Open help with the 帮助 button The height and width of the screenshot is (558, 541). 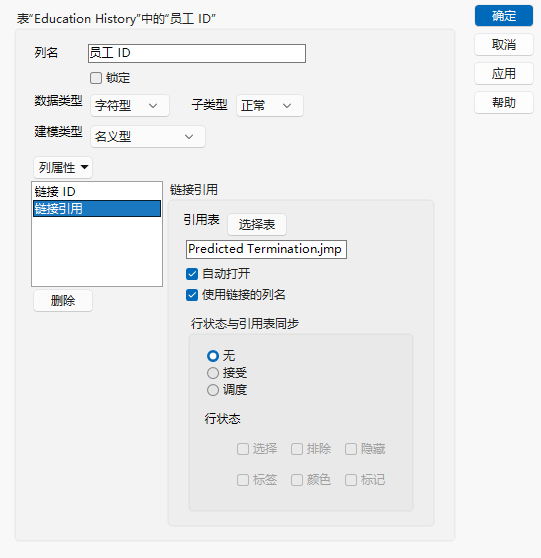504,103
